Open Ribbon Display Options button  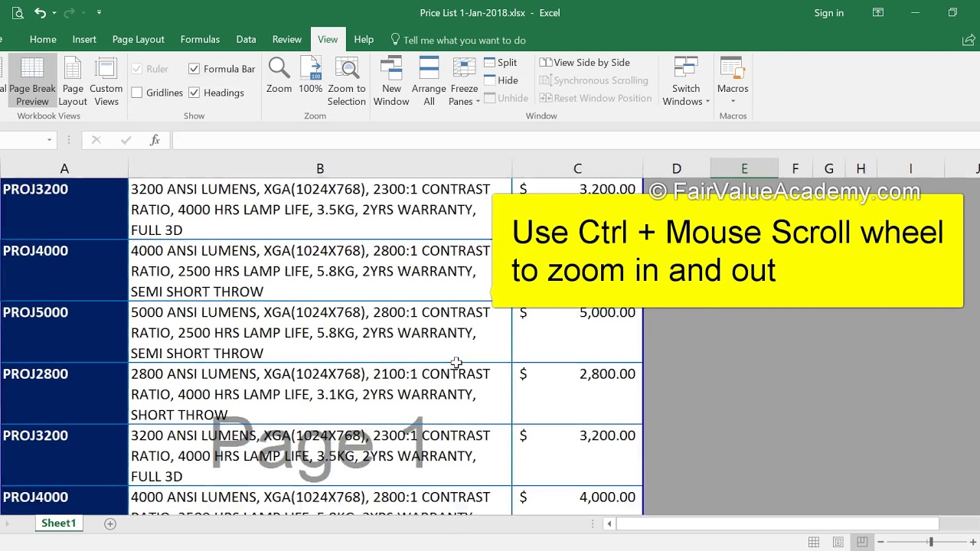pos(878,13)
